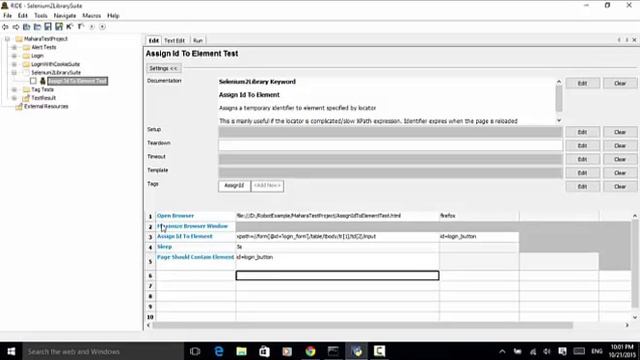This screenshot has width=640, height=360.
Task: Click Clear button for Teardown
Action: 620,146
